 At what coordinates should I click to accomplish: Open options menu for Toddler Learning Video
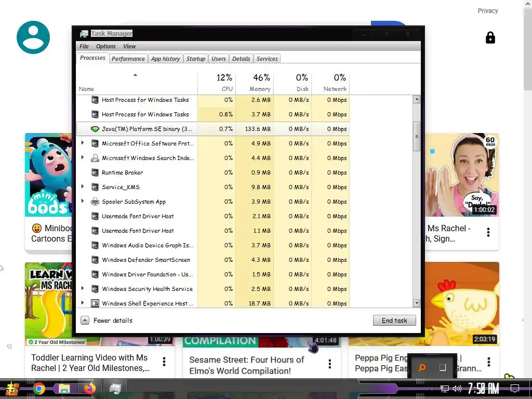164,362
